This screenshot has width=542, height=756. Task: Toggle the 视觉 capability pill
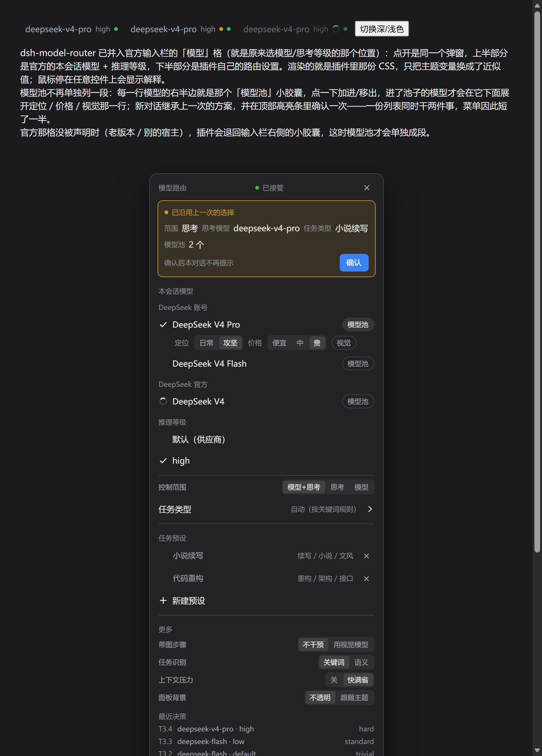click(x=343, y=343)
